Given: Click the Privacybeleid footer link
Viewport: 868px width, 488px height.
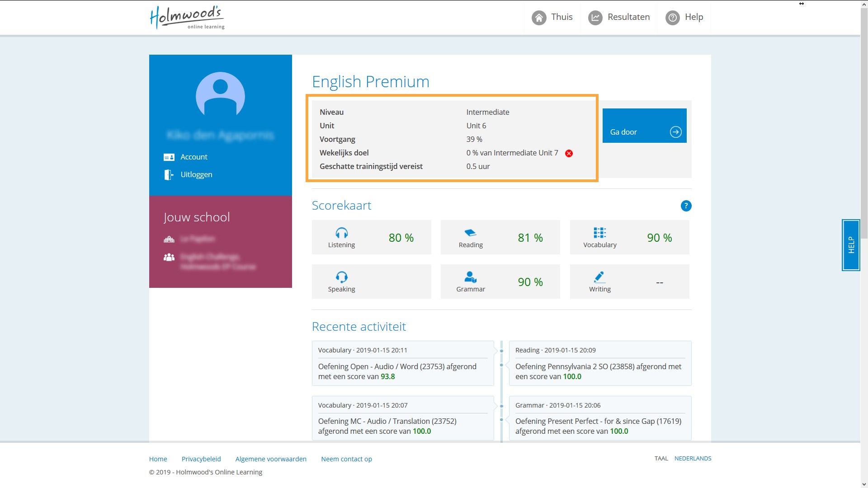Looking at the screenshot, I should point(201,459).
